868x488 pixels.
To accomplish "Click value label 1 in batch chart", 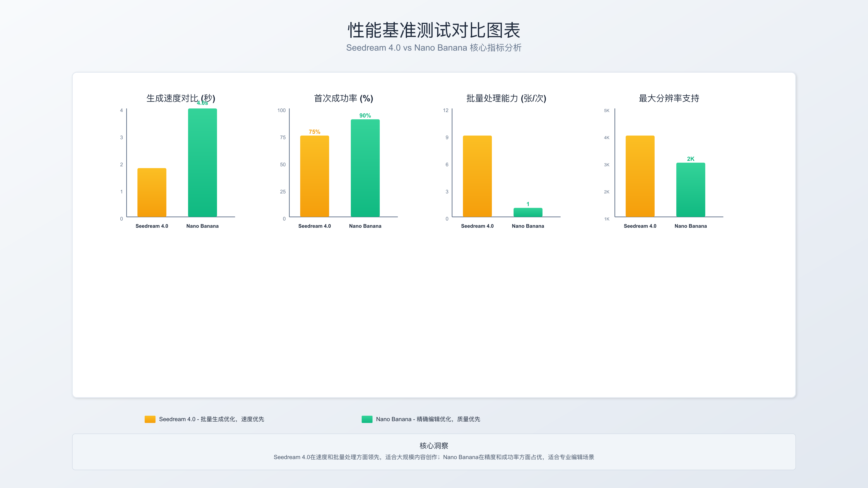I will coord(528,204).
